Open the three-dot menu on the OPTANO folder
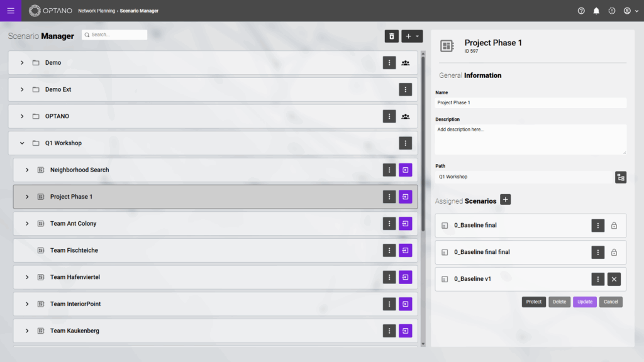 pyautogui.click(x=389, y=116)
